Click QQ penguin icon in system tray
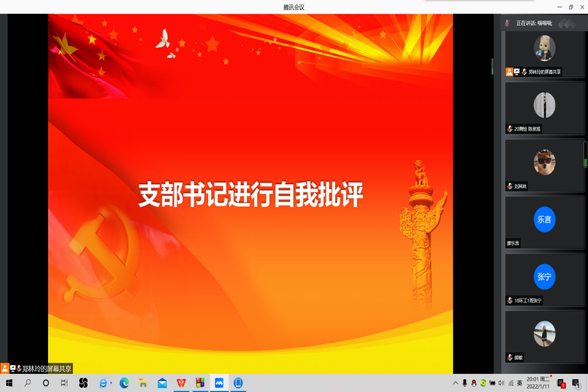The image size is (588, 392). [474, 383]
